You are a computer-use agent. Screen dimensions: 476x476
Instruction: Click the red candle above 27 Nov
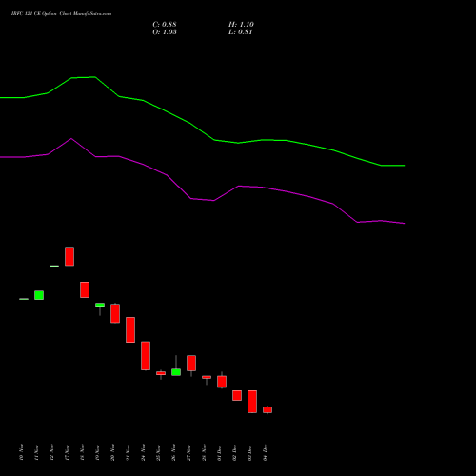(x=191, y=363)
